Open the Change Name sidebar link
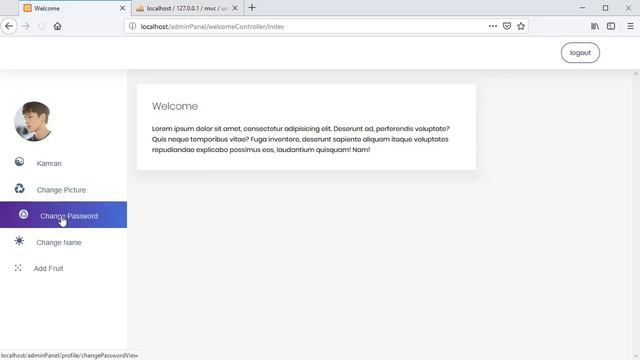 [59, 242]
